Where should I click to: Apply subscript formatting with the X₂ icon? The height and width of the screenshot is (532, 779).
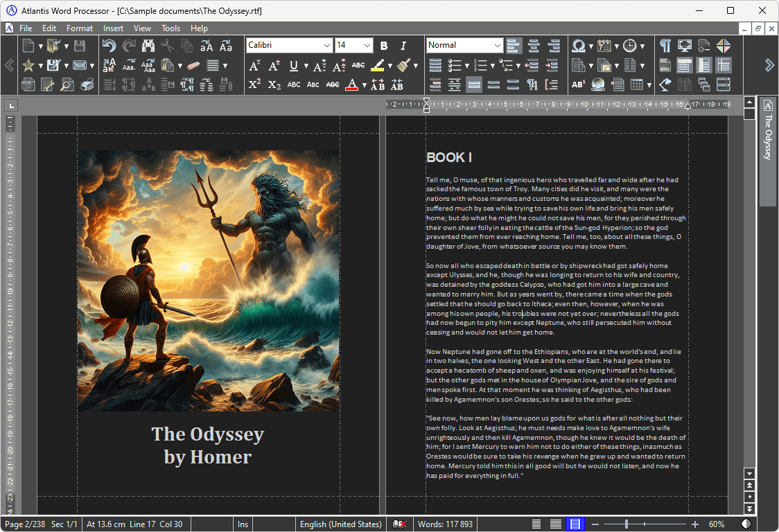272,85
